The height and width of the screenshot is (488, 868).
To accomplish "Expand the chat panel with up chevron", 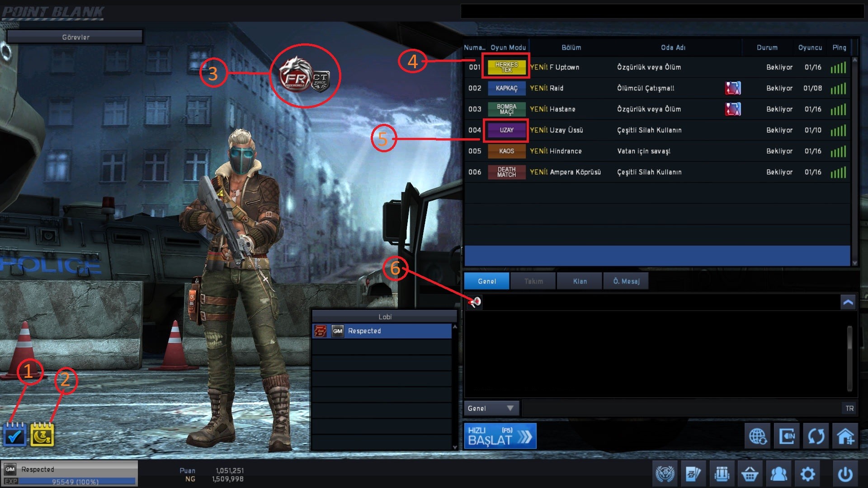I will [x=848, y=302].
